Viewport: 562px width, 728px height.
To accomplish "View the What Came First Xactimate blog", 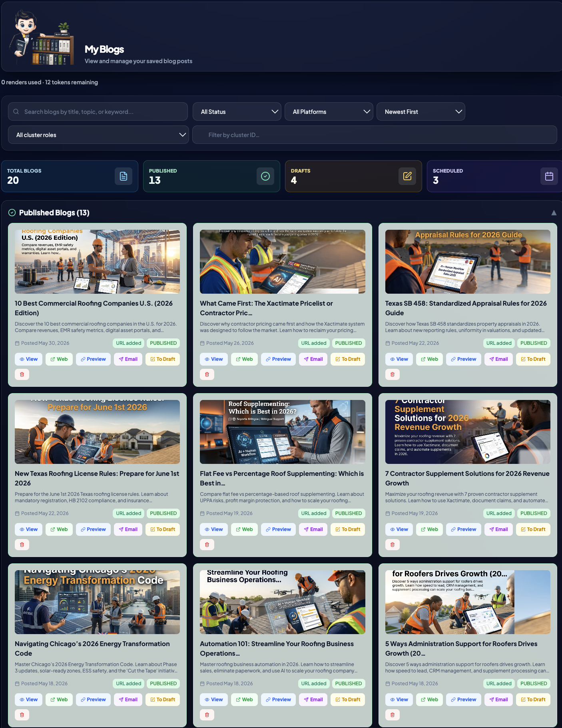I will tap(214, 359).
